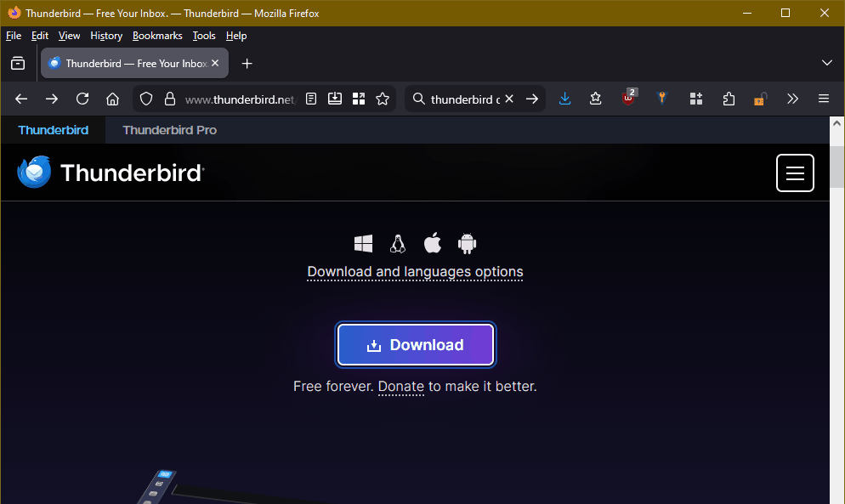Select the Thunderbird — Free Your Inbox tab

pos(134,63)
